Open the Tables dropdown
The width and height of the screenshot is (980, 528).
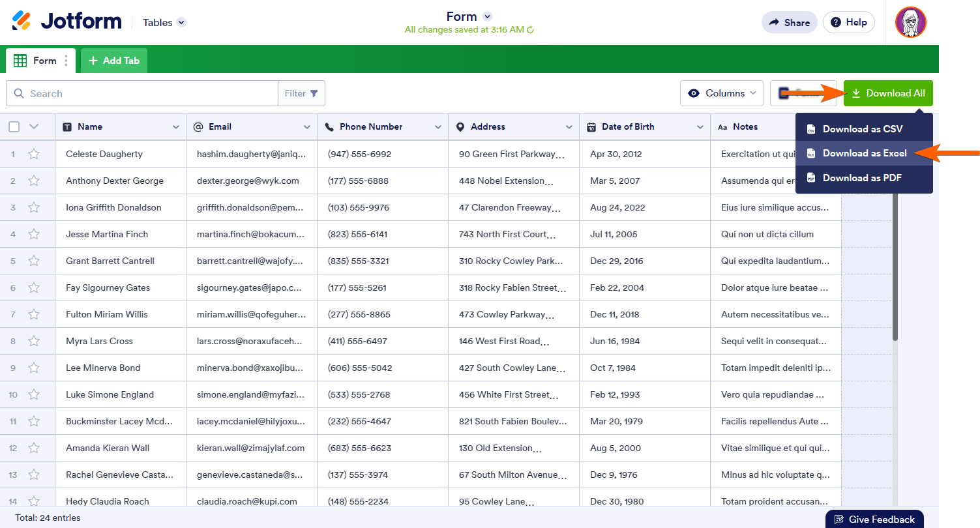click(163, 22)
